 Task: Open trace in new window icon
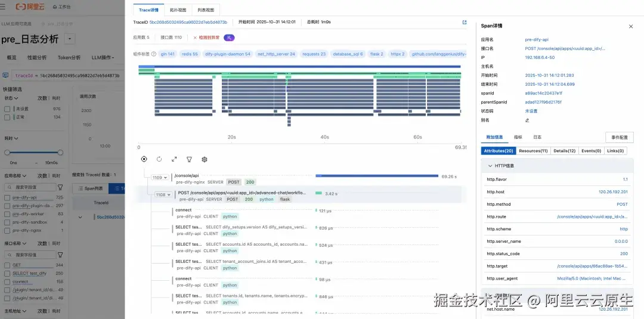(x=465, y=22)
